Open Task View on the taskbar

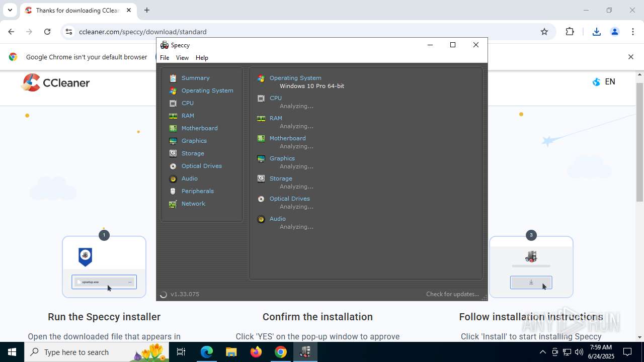[x=182, y=352]
